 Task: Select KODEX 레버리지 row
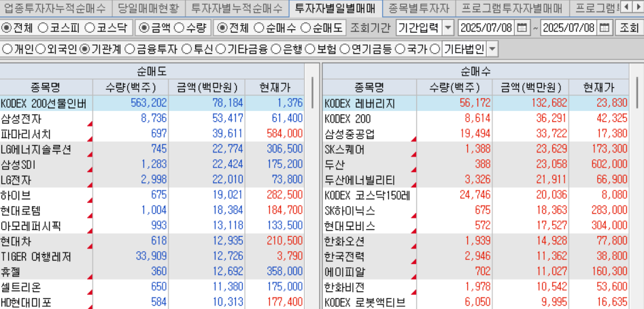pyautogui.click(x=476, y=103)
